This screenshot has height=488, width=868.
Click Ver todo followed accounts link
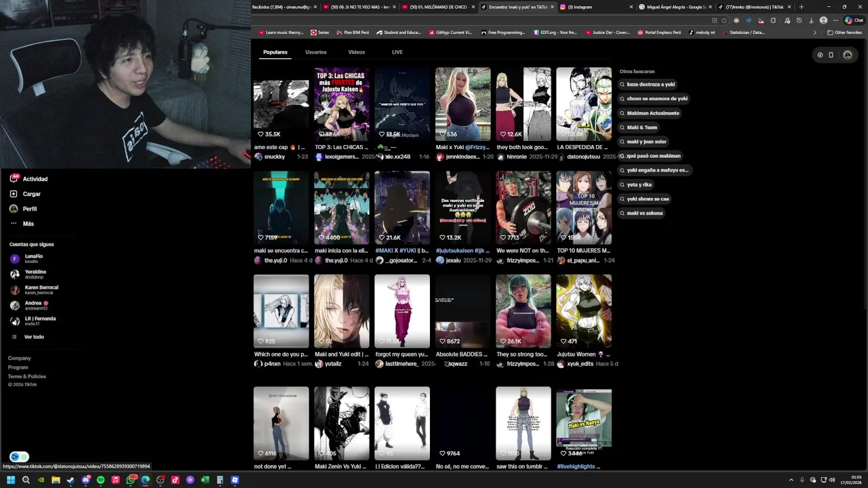click(34, 337)
